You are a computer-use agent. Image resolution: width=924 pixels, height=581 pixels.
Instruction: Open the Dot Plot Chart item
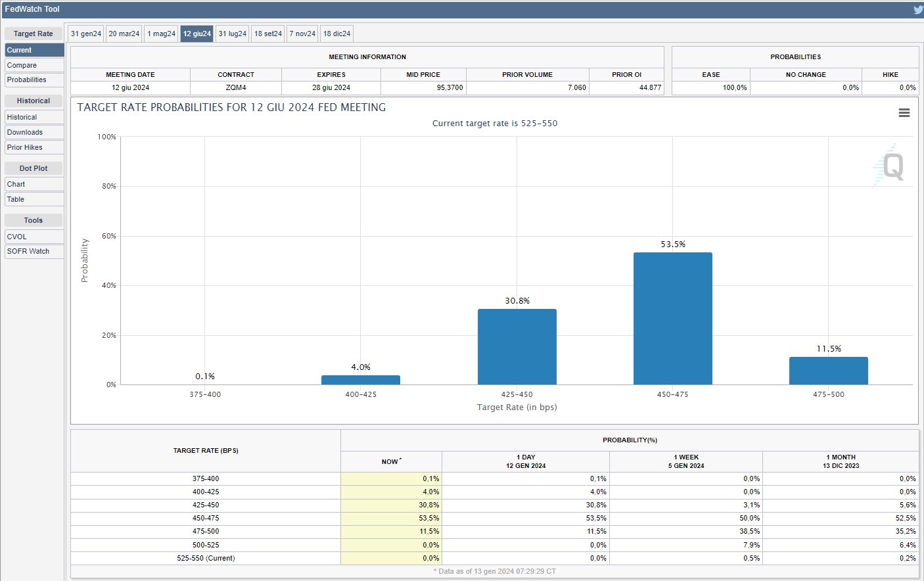[x=34, y=184]
